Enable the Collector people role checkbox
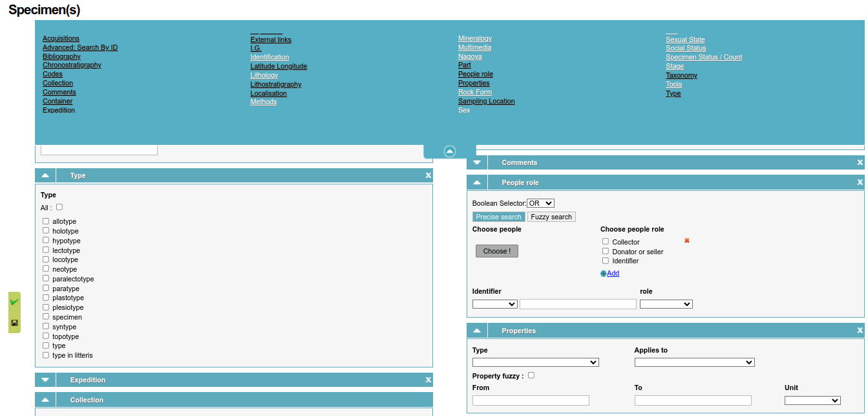Image resolution: width=868 pixels, height=416 pixels. point(606,241)
